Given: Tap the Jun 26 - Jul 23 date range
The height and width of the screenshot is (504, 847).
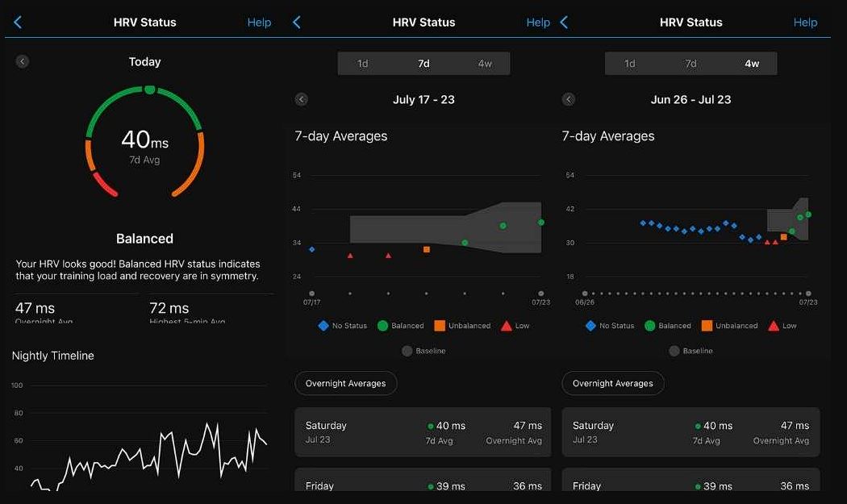Looking at the screenshot, I should click(x=691, y=99).
